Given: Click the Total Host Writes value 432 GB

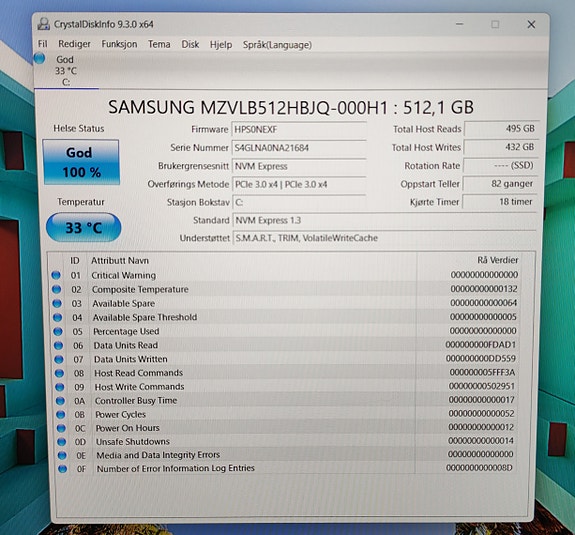Looking at the screenshot, I should coord(501,147).
